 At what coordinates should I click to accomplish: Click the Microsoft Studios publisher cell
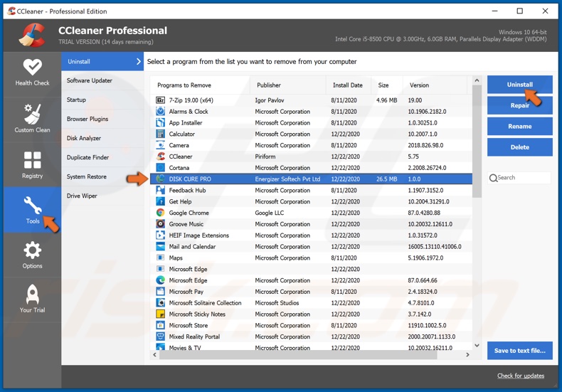(x=277, y=303)
